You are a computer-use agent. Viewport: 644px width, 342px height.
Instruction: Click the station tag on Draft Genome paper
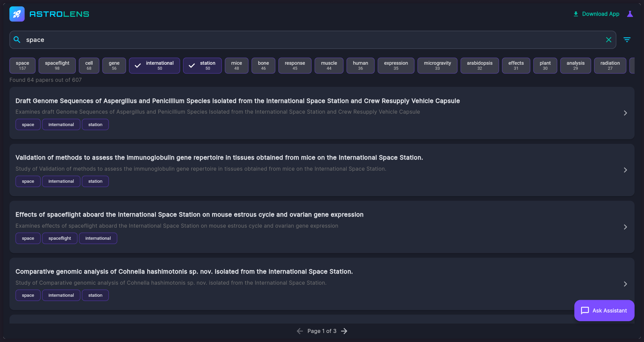(95, 124)
